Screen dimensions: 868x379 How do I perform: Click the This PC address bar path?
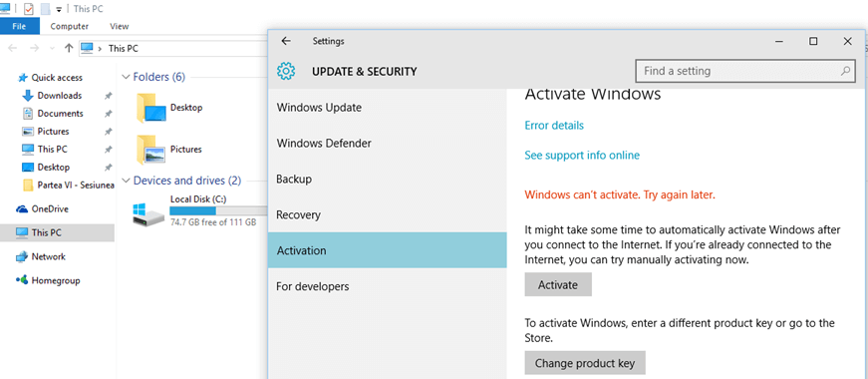[x=123, y=48]
